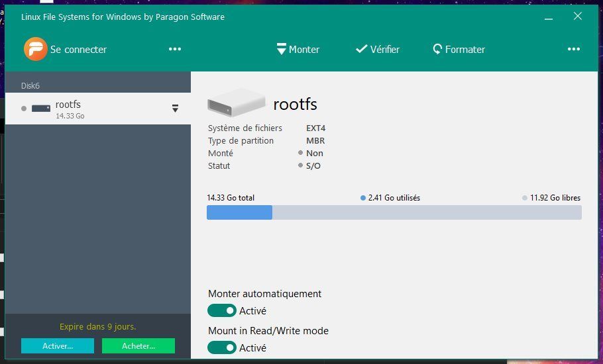The image size is (603, 364).
Task: Click the drive icon in rootfs sidebar row
Action: (41, 109)
